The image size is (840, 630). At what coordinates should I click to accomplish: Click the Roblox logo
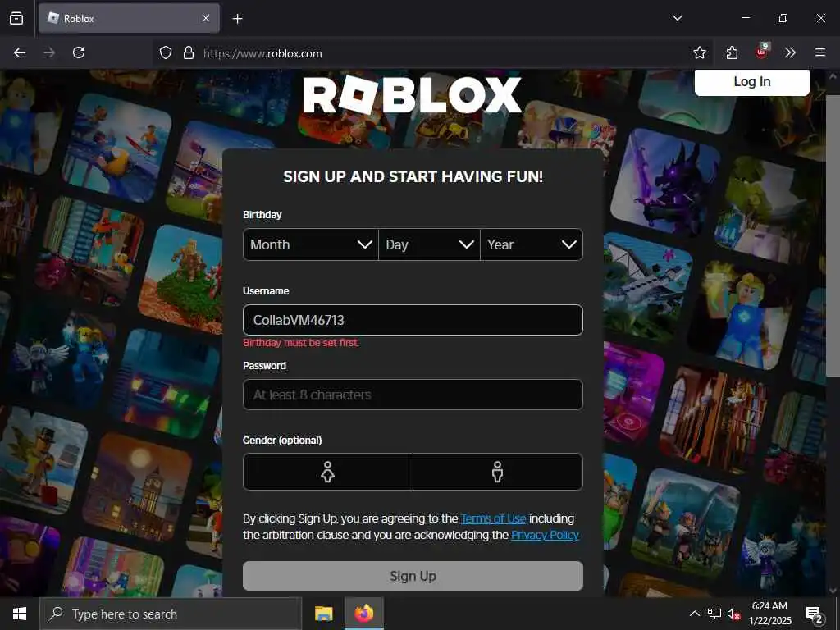click(412, 95)
